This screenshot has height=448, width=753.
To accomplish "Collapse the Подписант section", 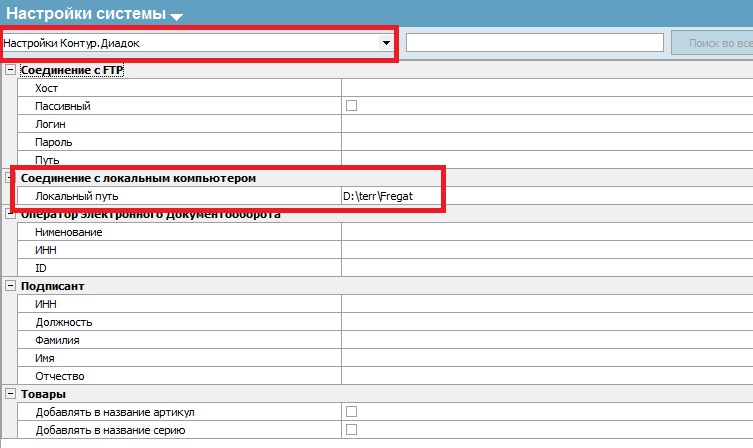I will click(10, 286).
